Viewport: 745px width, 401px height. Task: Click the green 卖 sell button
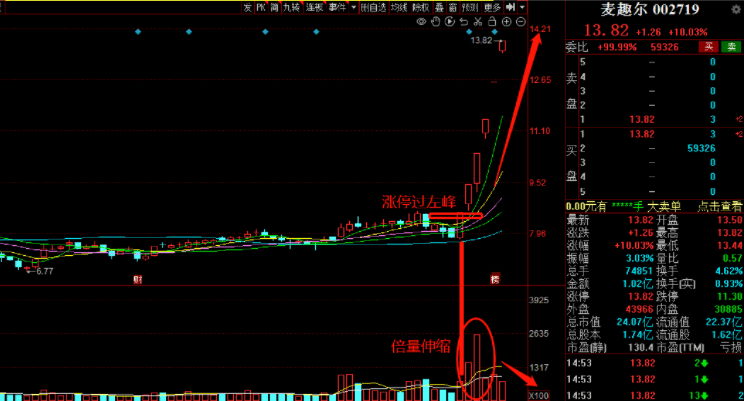click(731, 46)
